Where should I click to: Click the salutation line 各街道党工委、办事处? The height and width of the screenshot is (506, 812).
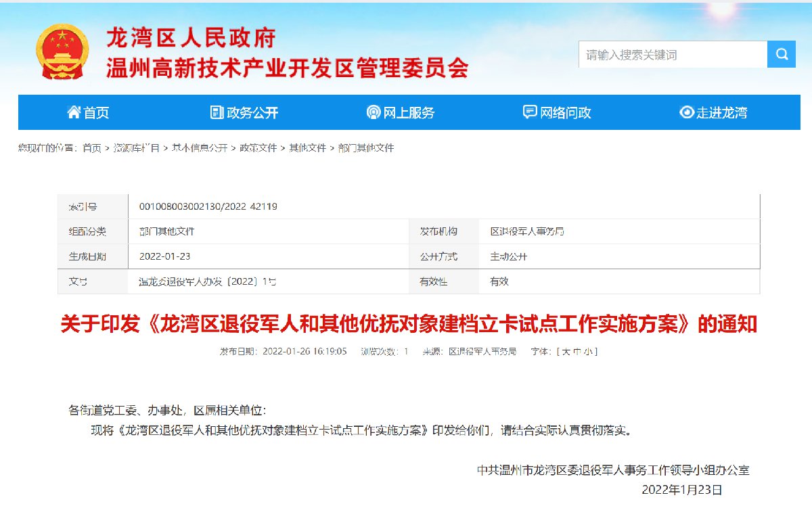coord(168,410)
